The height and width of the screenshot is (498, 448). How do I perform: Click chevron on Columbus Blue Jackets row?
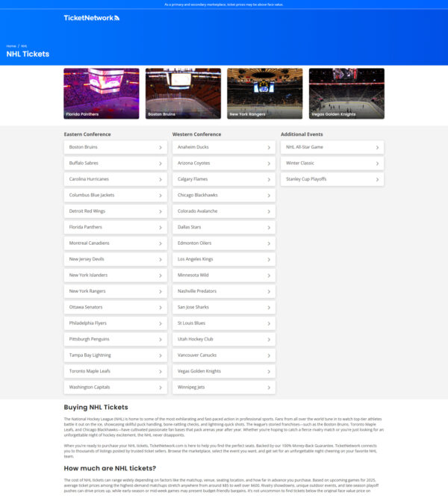tap(161, 196)
